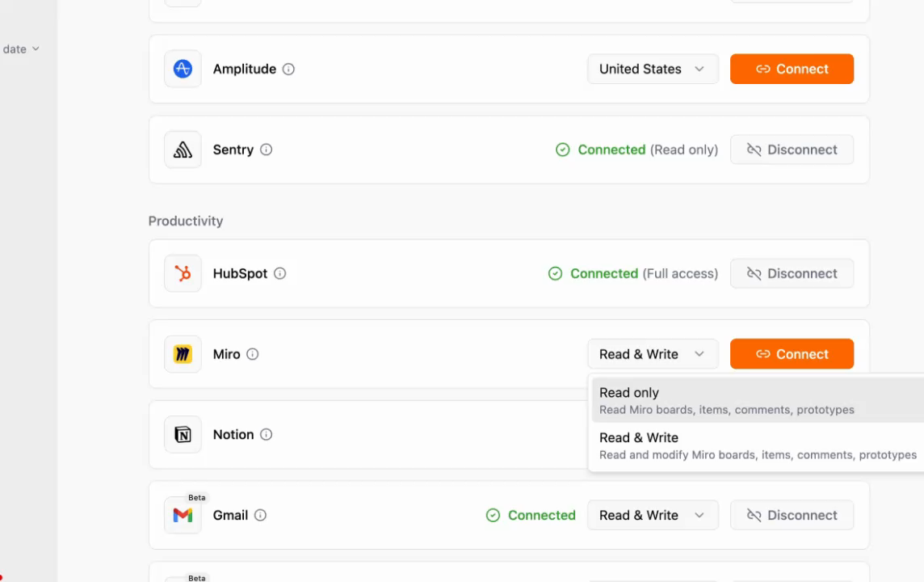
Task: Click the Sentry integration name
Action: [x=233, y=150]
